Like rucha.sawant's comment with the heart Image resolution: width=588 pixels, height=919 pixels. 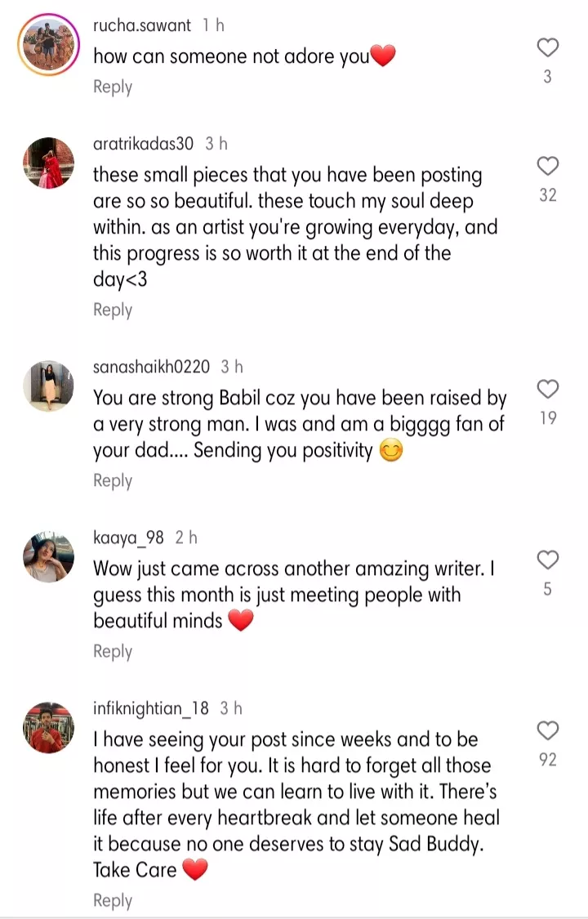pos(547,48)
